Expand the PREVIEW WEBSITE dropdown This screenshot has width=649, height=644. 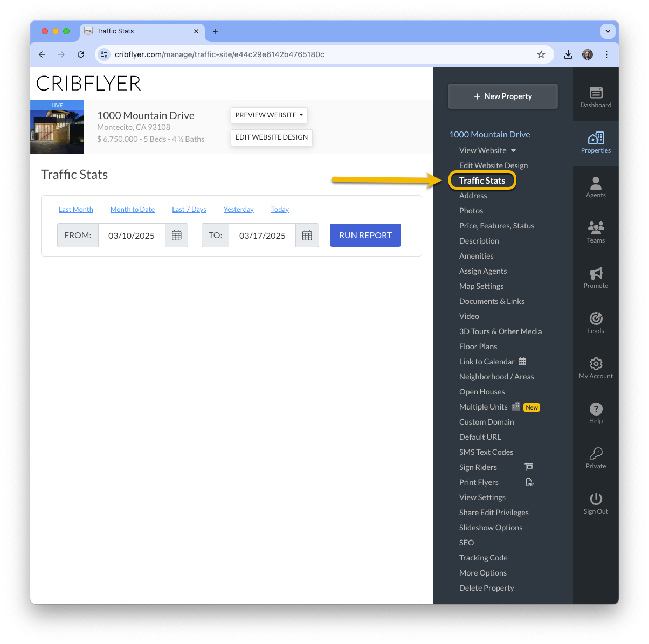point(269,115)
